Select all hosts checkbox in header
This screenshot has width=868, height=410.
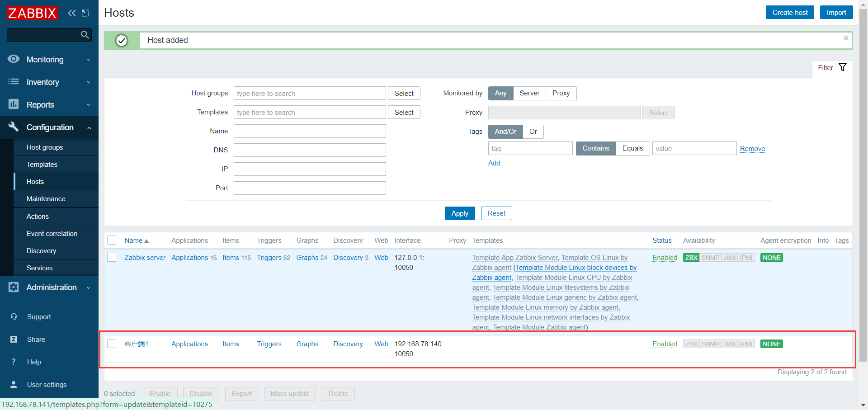pyautogui.click(x=112, y=240)
